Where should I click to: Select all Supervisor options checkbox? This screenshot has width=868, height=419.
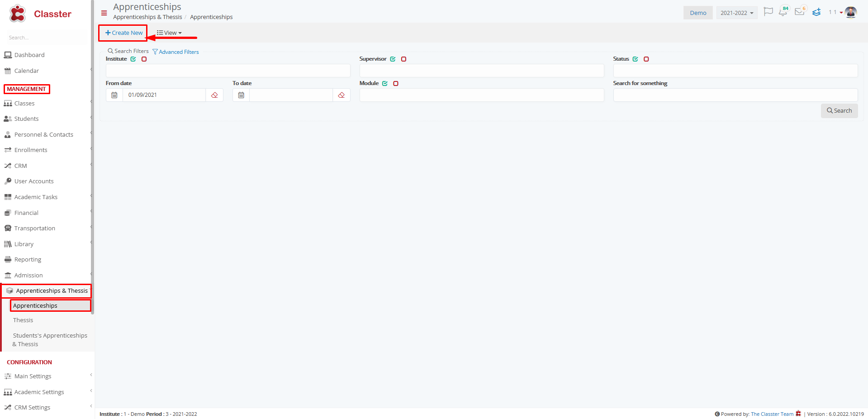(x=393, y=59)
